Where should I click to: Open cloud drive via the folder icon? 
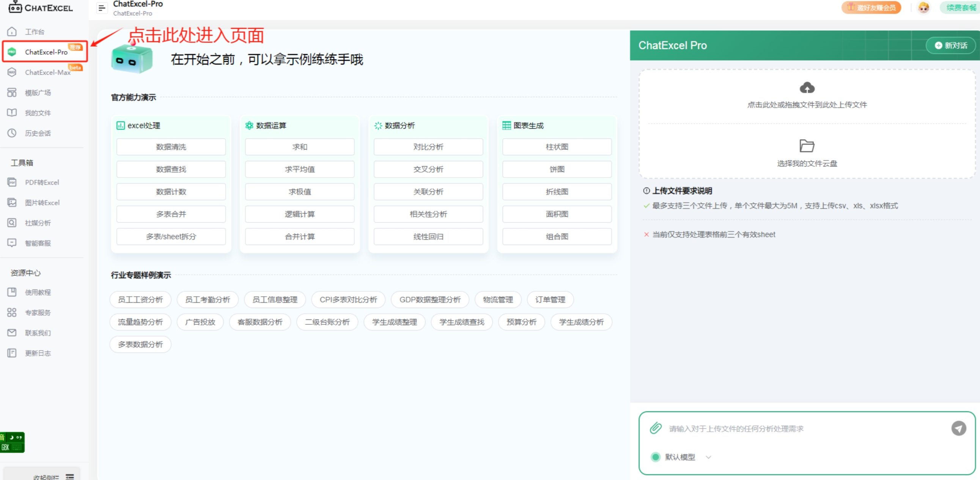[x=807, y=146]
